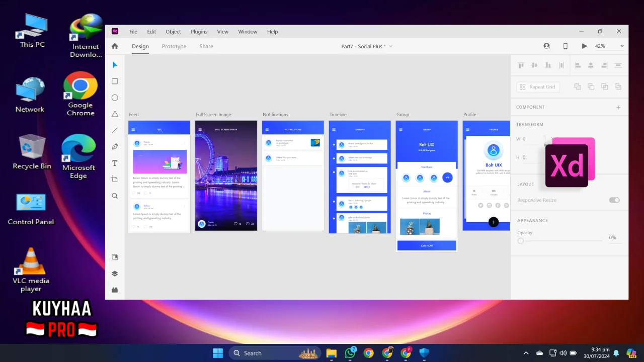Select the Polygon tool
The width and height of the screenshot is (644, 362).
point(115,114)
